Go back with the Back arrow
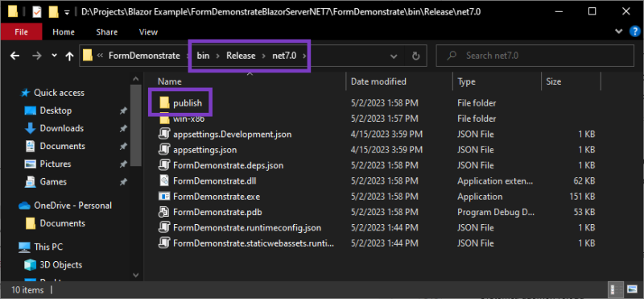Viewport: 644px width, 299px height. pyautogui.click(x=14, y=56)
